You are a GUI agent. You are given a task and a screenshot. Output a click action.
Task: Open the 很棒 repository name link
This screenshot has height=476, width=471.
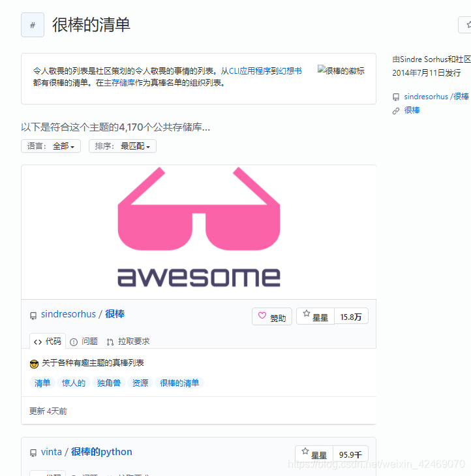(x=115, y=314)
